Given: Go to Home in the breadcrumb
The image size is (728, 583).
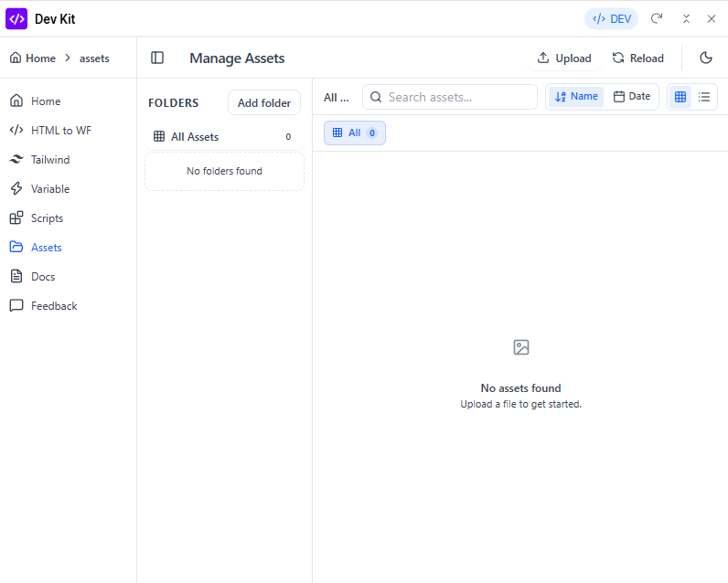Looking at the screenshot, I should coord(33,58).
